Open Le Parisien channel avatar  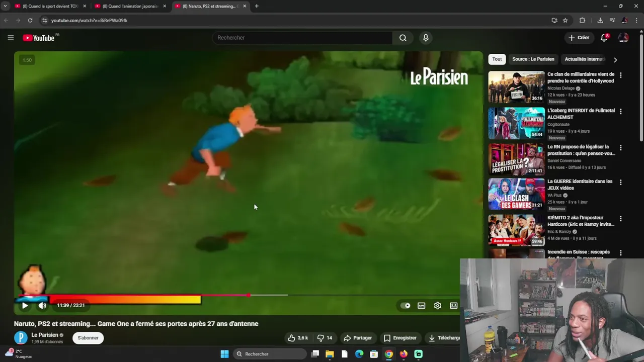[21, 338]
